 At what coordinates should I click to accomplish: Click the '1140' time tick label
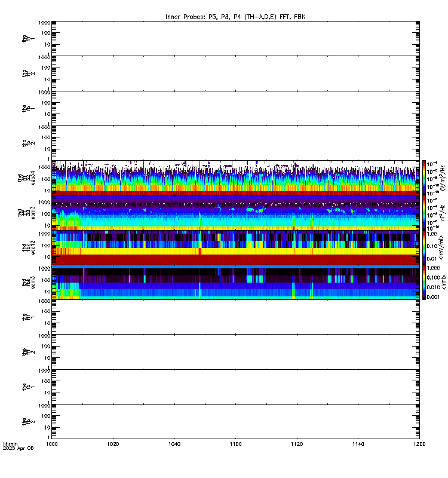point(358,444)
